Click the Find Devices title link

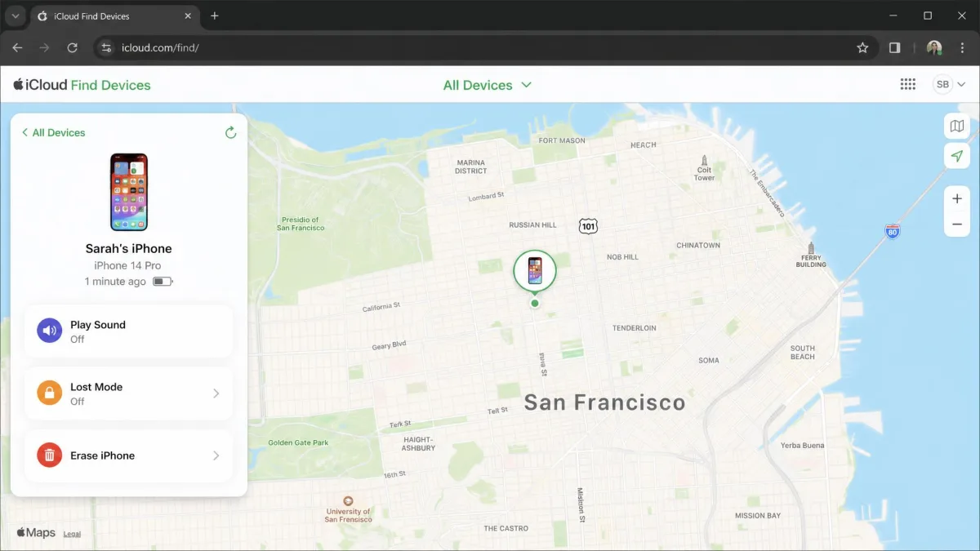tap(111, 85)
